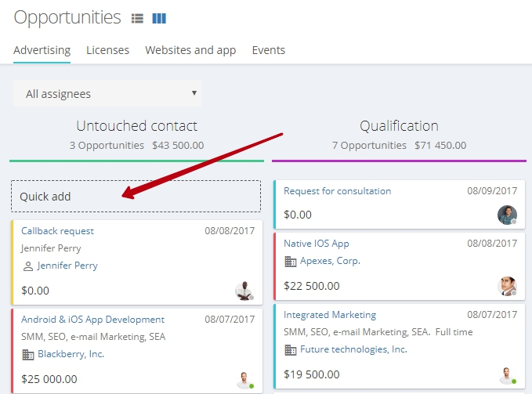532x394 pixels.
Task: Click building icon beside Future technologies, Inc.
Action: pyautogui.click(x=291, y=350)
